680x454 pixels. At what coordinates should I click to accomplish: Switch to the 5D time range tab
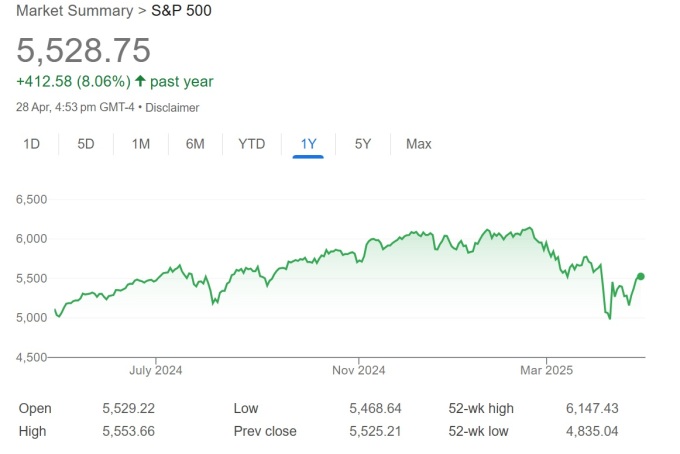86,144
